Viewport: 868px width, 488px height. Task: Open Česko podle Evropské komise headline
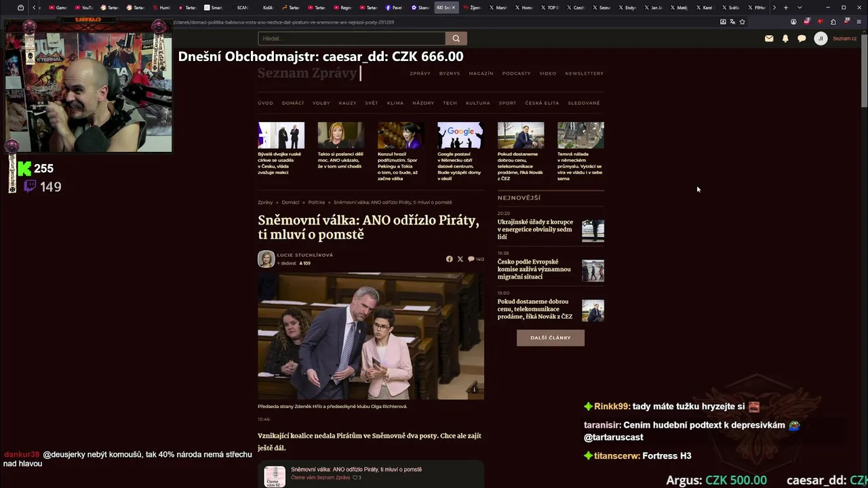coord(534,269)
